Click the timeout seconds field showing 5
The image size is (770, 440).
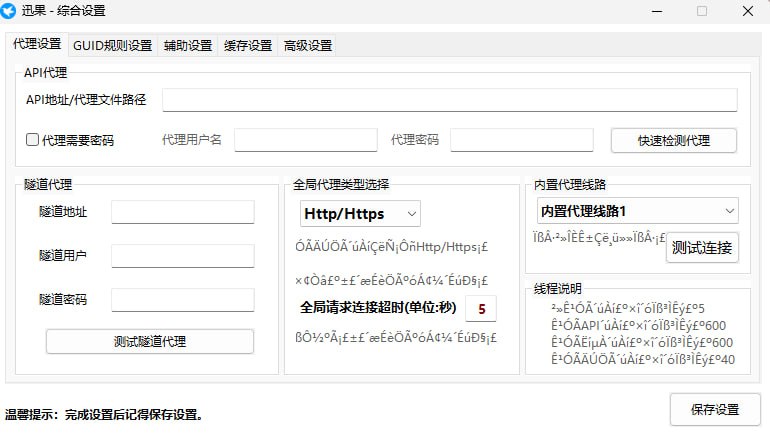pos(481,308)
